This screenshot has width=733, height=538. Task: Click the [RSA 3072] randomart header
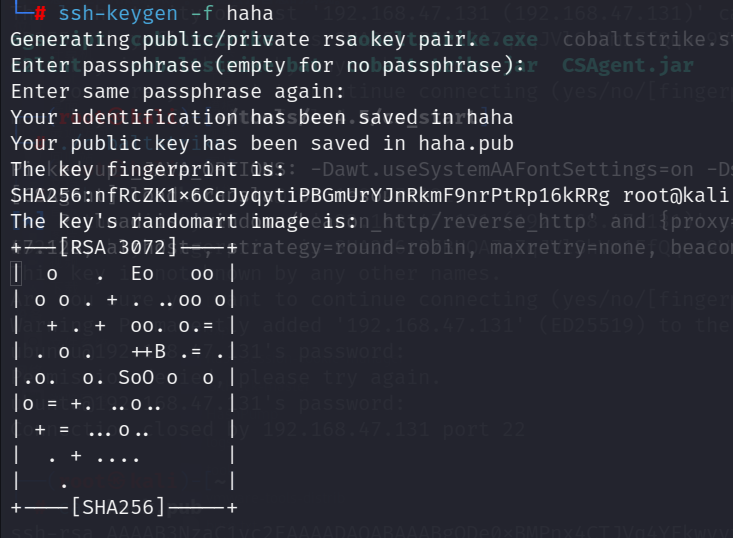118,248
